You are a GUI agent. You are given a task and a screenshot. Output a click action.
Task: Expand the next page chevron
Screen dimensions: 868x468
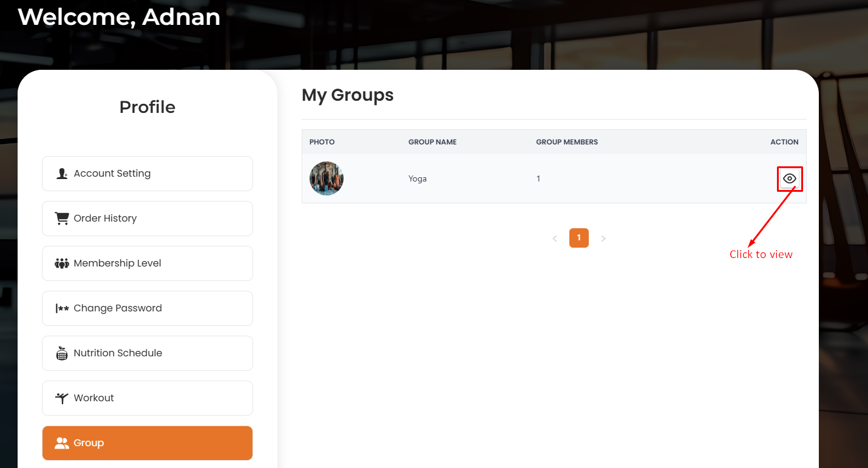click(603, 238)
